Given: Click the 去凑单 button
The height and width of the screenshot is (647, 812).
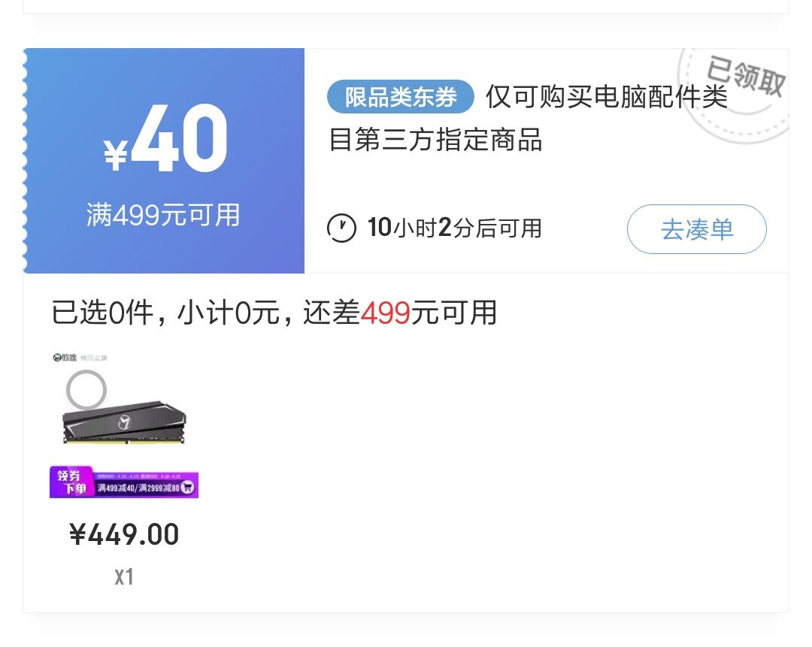Looking at the screenshot, I should pos(696,229).
